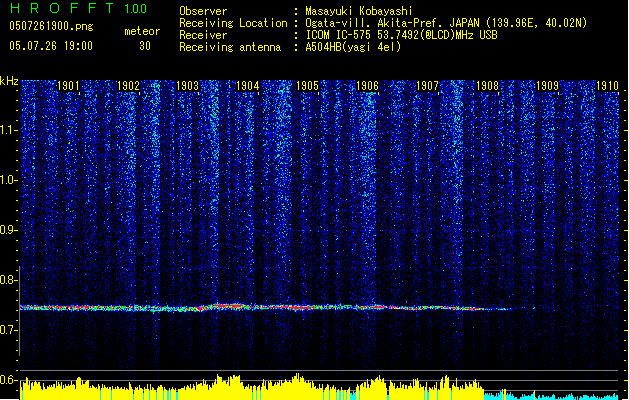This screenshot has width=629, height=400.
Task: Click the 1904 time marker
Action: click(248, 86)
